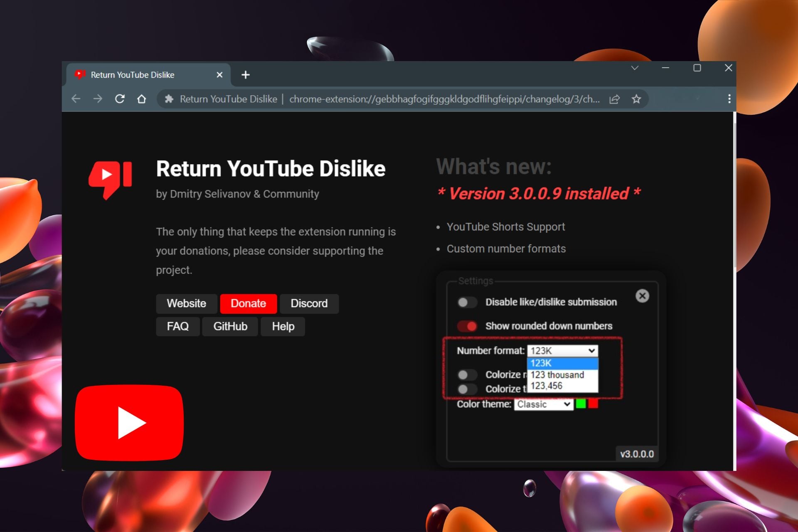
Task: Open the Color theme dropdown
Action: click(x=543, y=404)
